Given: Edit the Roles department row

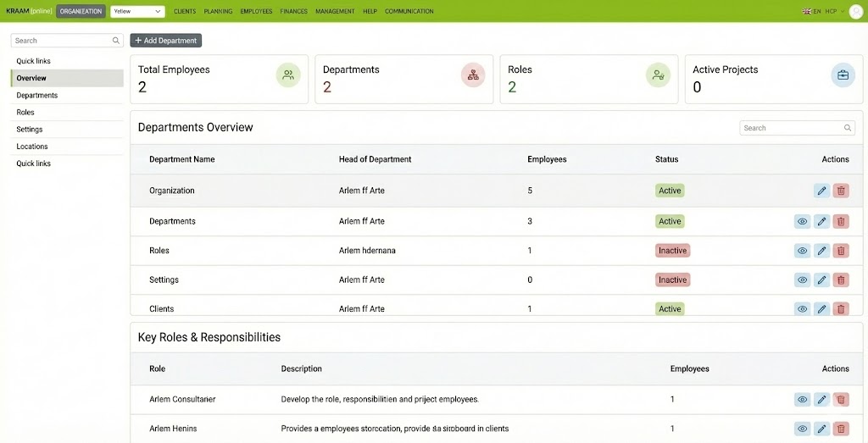Looking at the screenshot, I should [x=821, y=251].
